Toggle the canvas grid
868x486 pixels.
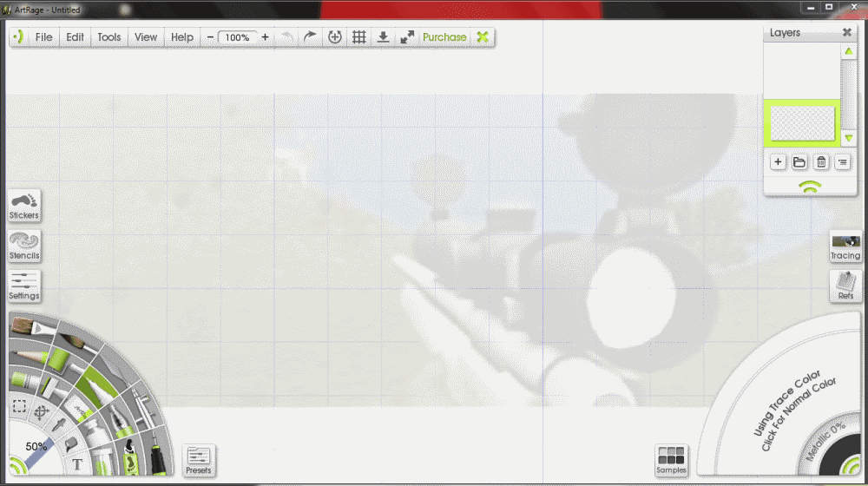(358, 37)
